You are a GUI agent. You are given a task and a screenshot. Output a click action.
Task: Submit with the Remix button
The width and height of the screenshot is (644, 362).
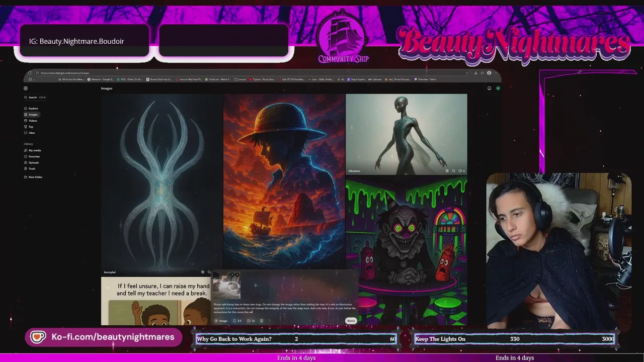click(351, 321)
